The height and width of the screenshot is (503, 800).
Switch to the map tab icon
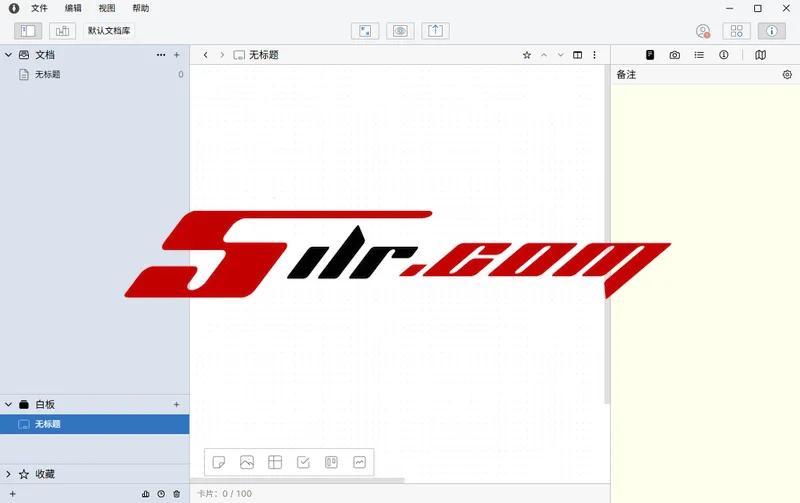[x=760, y=55]
